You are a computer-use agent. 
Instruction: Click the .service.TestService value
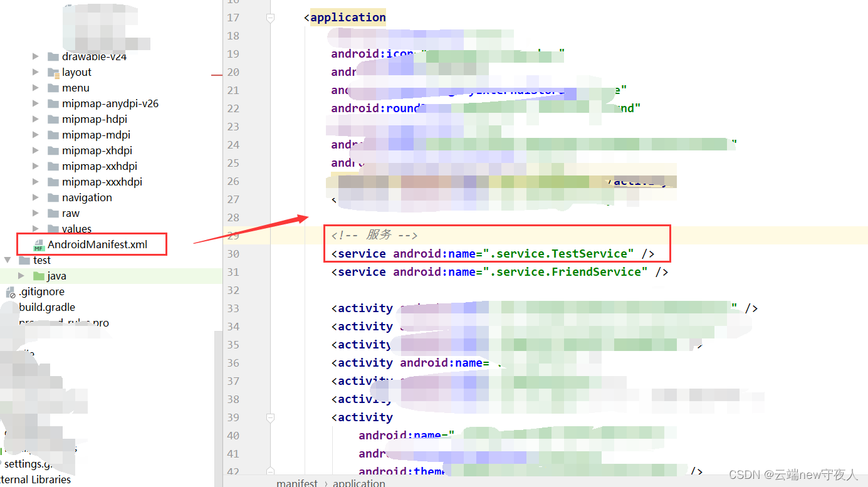[x=558, y=254]
